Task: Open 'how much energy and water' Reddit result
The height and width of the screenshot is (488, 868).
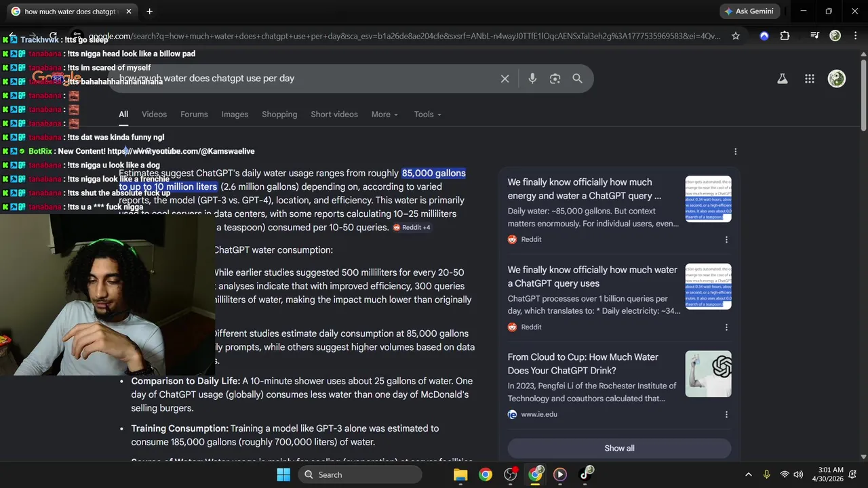Action: [x=585, y=189]
